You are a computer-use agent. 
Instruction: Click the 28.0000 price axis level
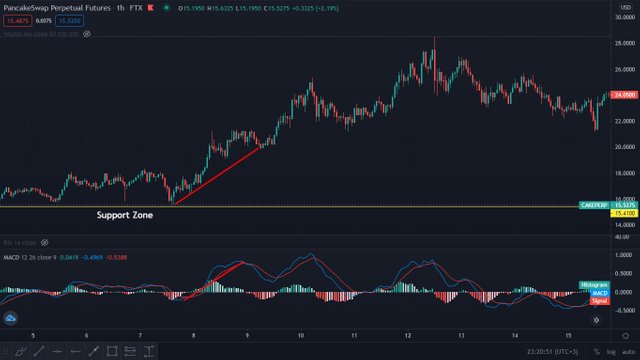625,43
